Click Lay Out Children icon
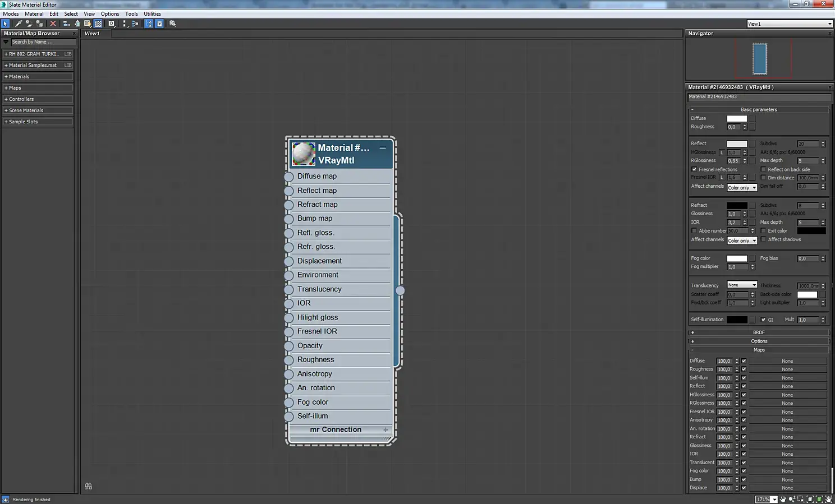This screenshot has width=835, height=504. pos(135,24)
